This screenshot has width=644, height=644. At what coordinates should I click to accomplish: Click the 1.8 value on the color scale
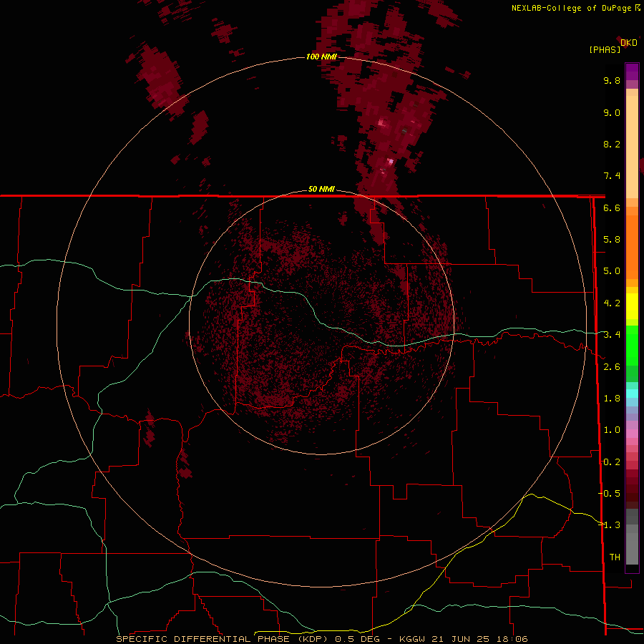click(612, 399)
